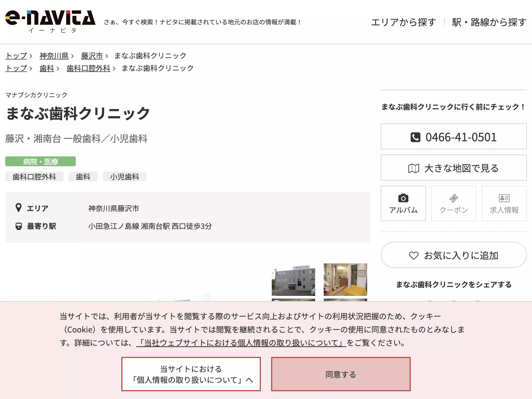532x399 pixels.
Task: Click the heart icon in favorites button
Action: (x=414, y=256)
